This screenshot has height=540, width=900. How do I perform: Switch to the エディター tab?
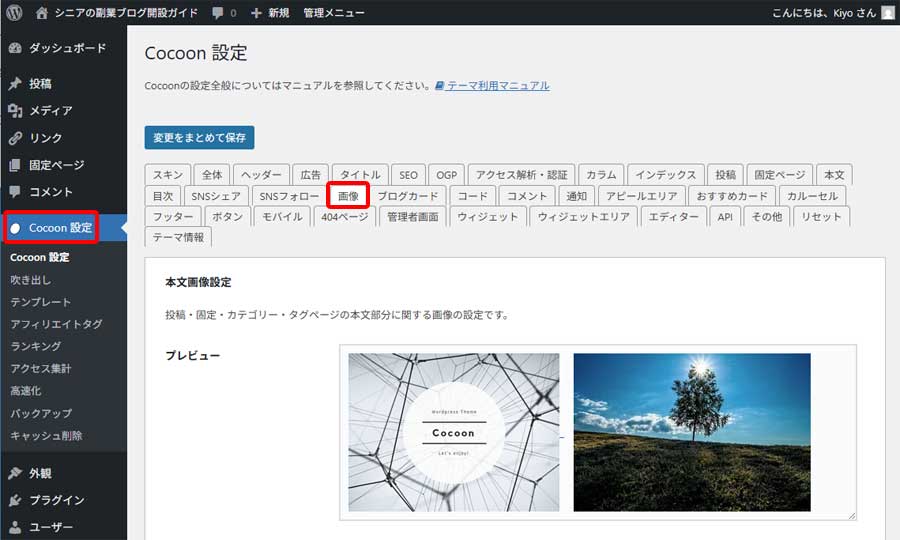coord(673,216)
